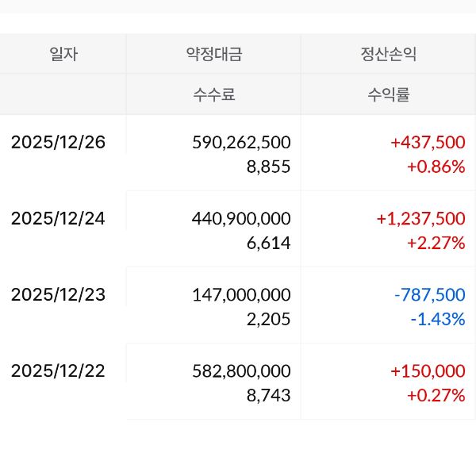The height and width of the screenshot is (476, 476).
Task: Select the 582,800,000 contract amount
Action: click(x=241, y=371)
